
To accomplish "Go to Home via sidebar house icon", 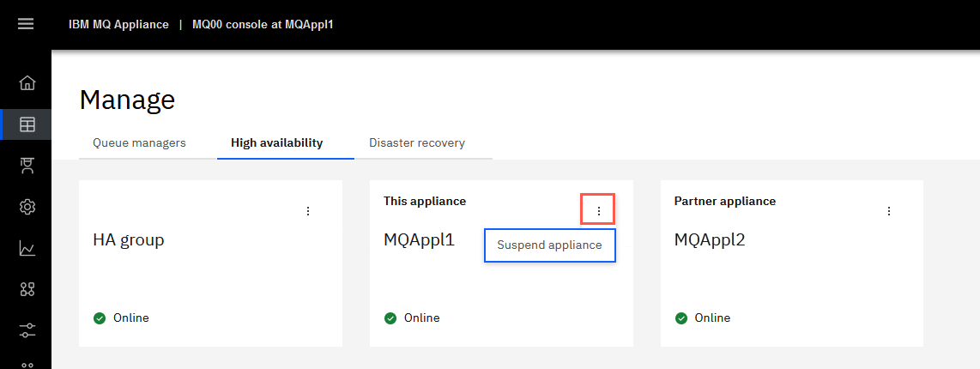I will tap(27, 82).
